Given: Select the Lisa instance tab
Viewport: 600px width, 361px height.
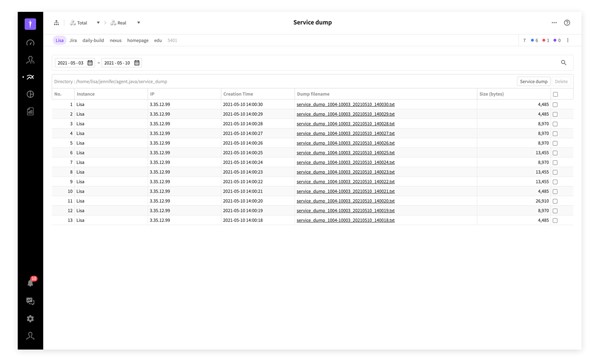Looking at the screenshot, I should [x=60, y=40].
